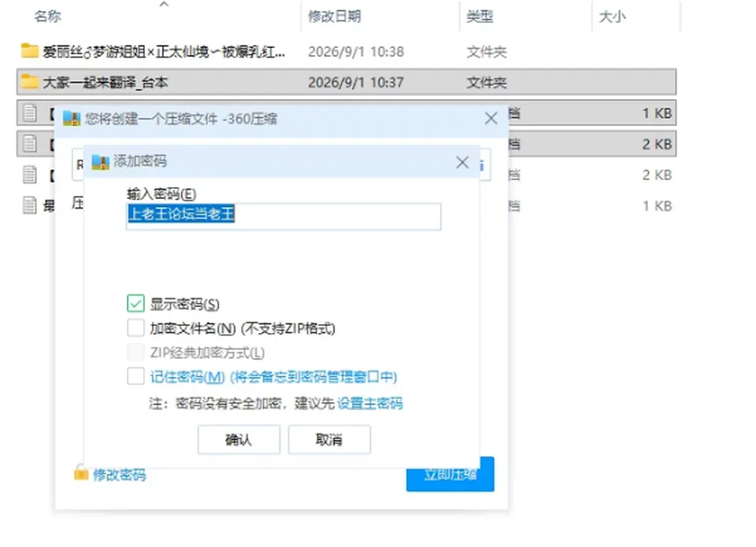Select the 爱丽丝♂梦游姐姐 folder name

click(164, 51)
